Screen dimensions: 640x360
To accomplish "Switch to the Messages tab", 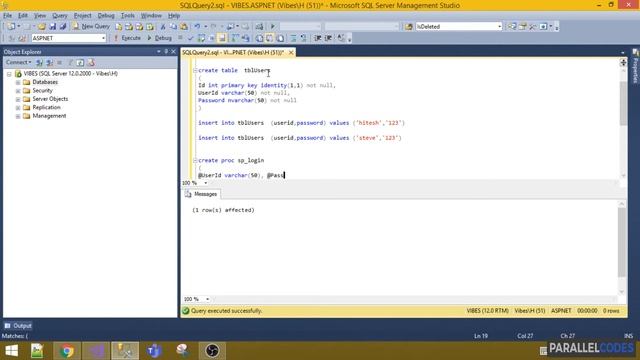I will click(201, 194).
